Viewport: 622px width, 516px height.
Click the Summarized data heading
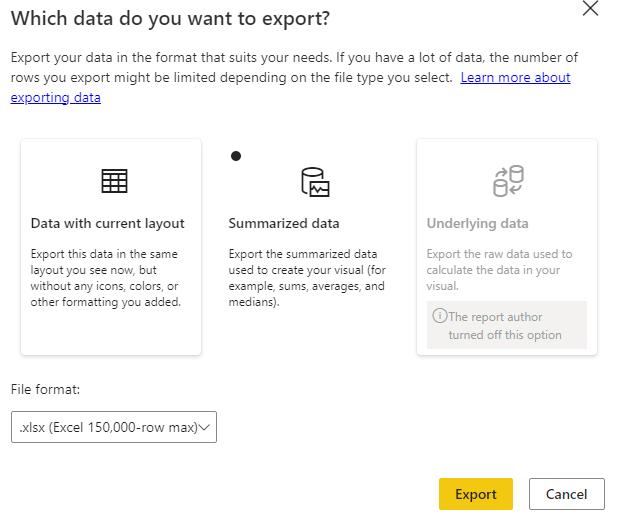click(284, 223)
